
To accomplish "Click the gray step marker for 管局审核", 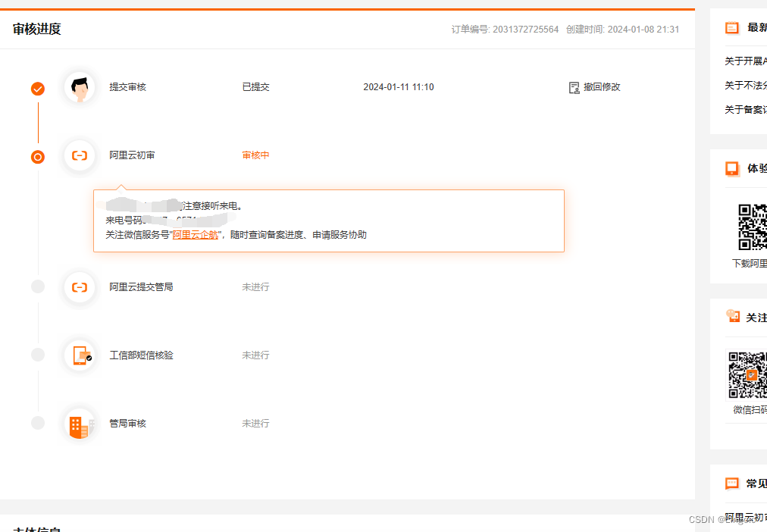I will click(x=38, y=423).
